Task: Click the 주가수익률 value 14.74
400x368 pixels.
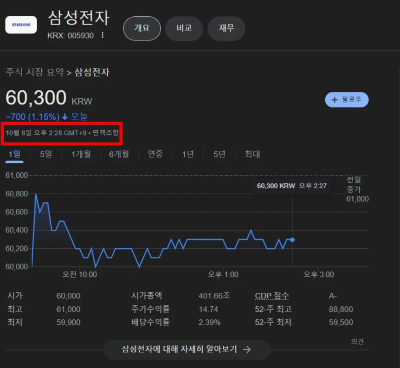Action: 208,309
